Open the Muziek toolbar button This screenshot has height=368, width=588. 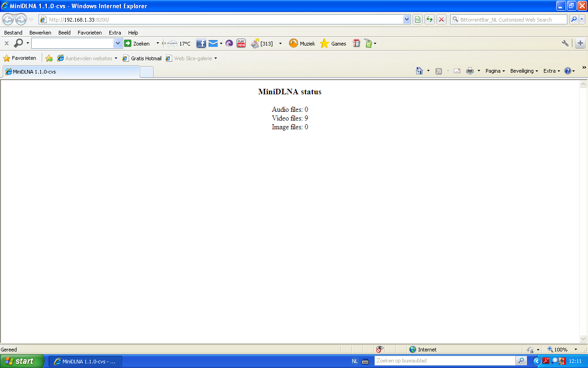(302, 44)
